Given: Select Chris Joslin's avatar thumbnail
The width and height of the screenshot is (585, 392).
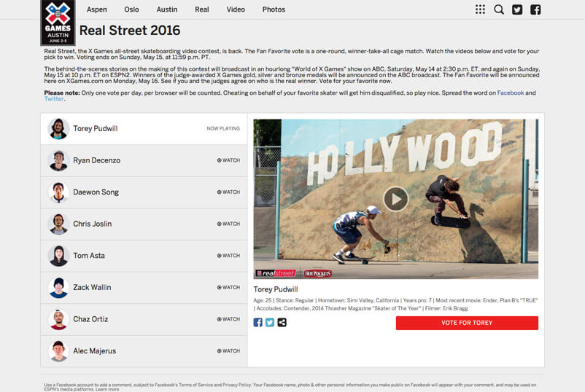Looking at the screenshot, I should pyautogui.click(x=58, y=224).
